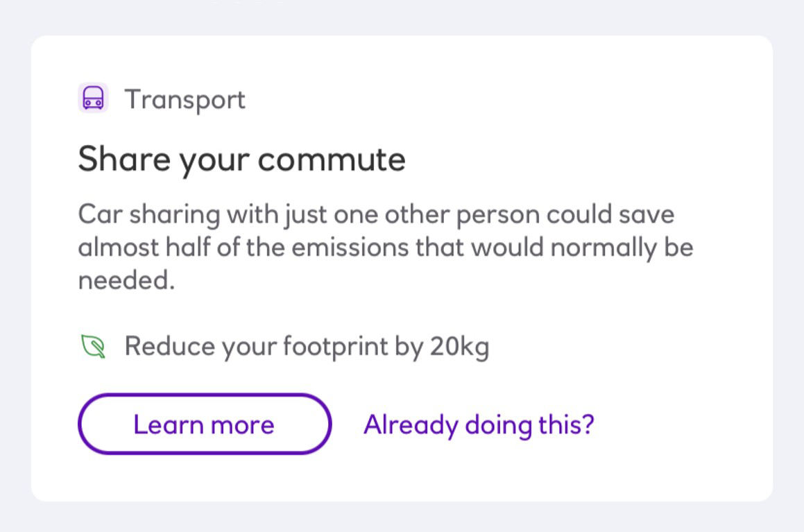Click the words 'normally be' in description
Screen dimensions: 804x532
(622, 248)
